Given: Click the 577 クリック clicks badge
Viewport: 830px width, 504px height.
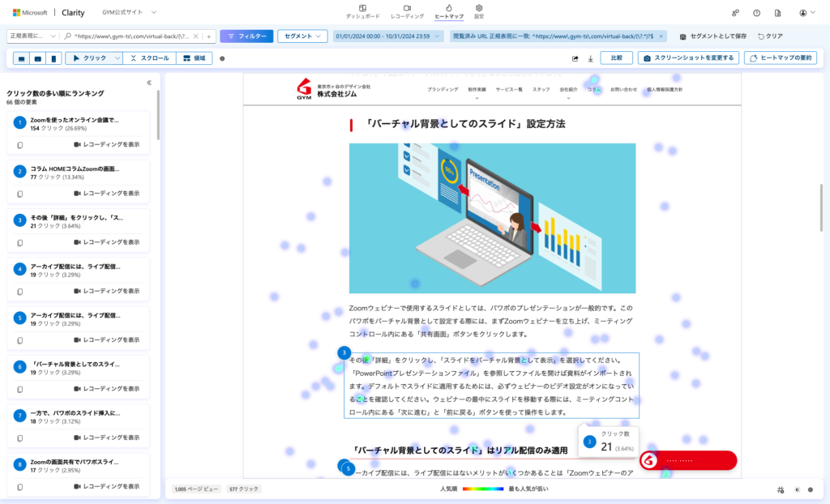Looking at the screenshot, I should [244, 489].
